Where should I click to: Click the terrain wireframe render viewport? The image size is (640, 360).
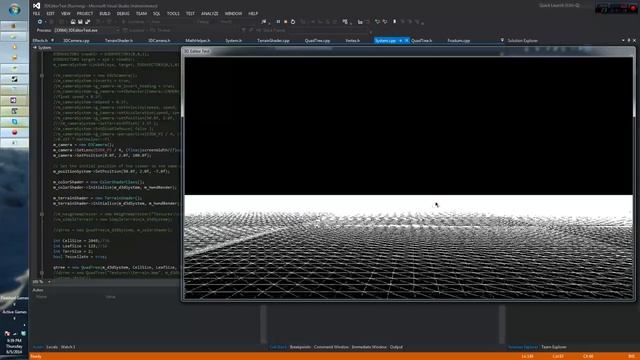[408, 178]
